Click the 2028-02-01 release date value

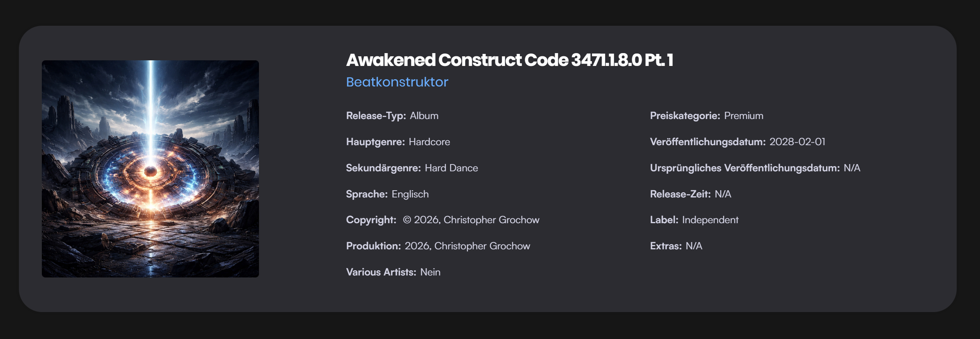[x=797, y=142]
